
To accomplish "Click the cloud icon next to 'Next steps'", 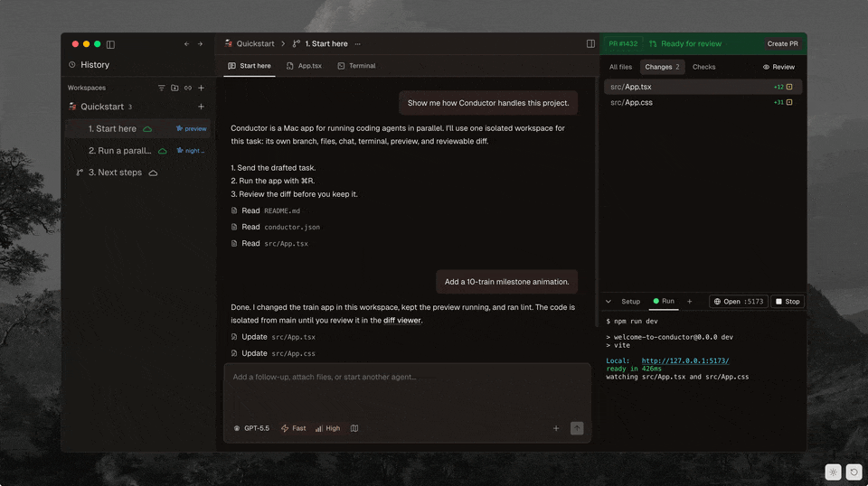I will pyautogui.click(x=154, y=173).
